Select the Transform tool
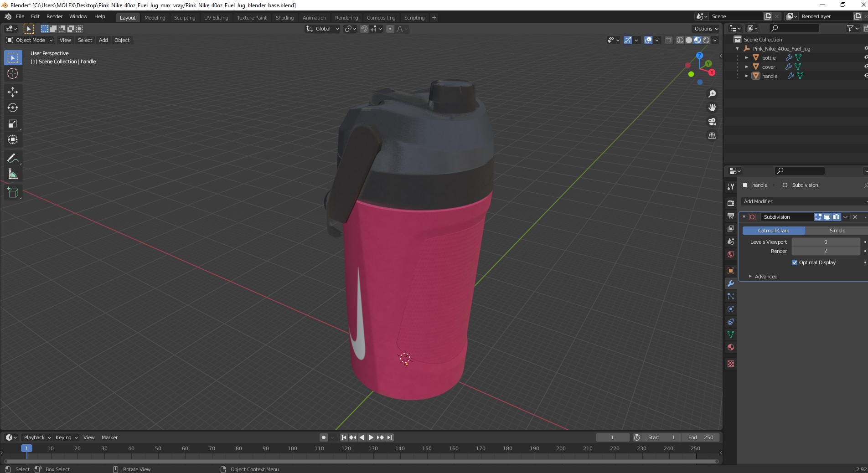The width and height of the screenshot is (868, 473). [13, 139]
